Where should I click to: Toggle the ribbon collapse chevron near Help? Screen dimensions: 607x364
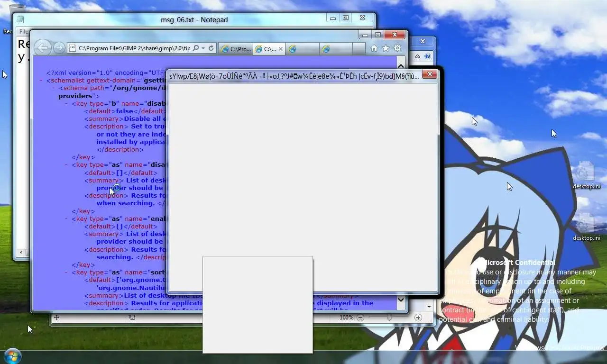417,56
